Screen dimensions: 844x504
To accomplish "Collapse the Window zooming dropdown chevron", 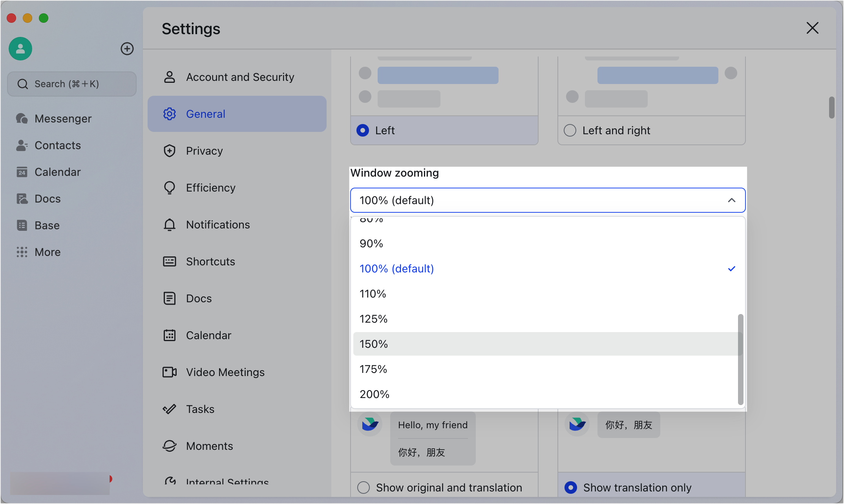I will coord(731,200).
